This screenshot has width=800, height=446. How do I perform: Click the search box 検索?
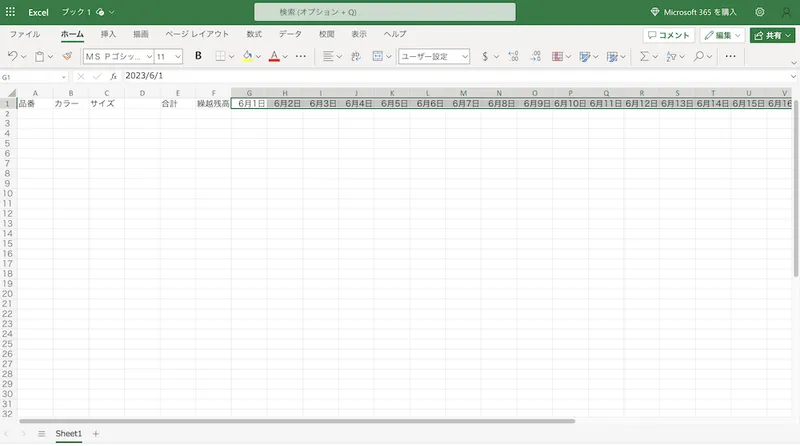tap(385, 12)
